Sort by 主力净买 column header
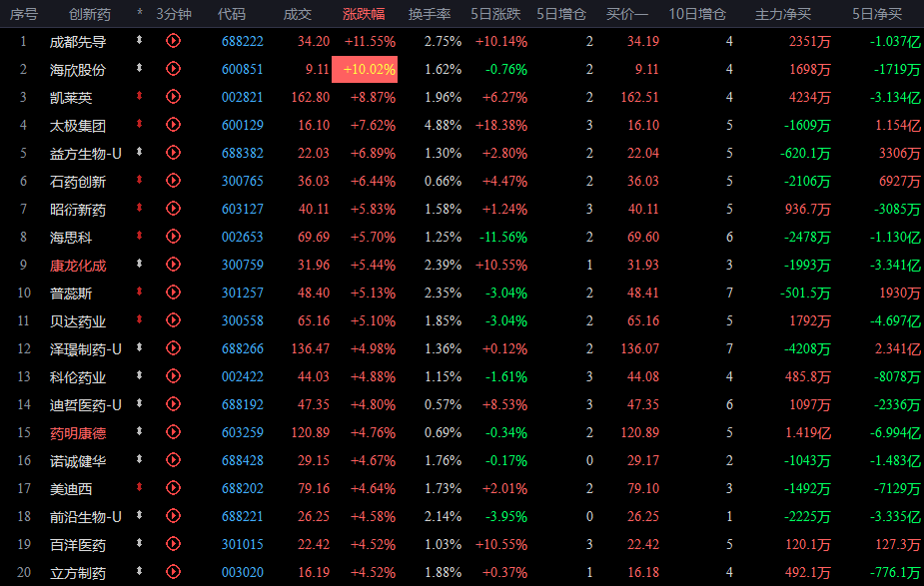This screenshot has height=586, width=924. click(x=783, y=14)
